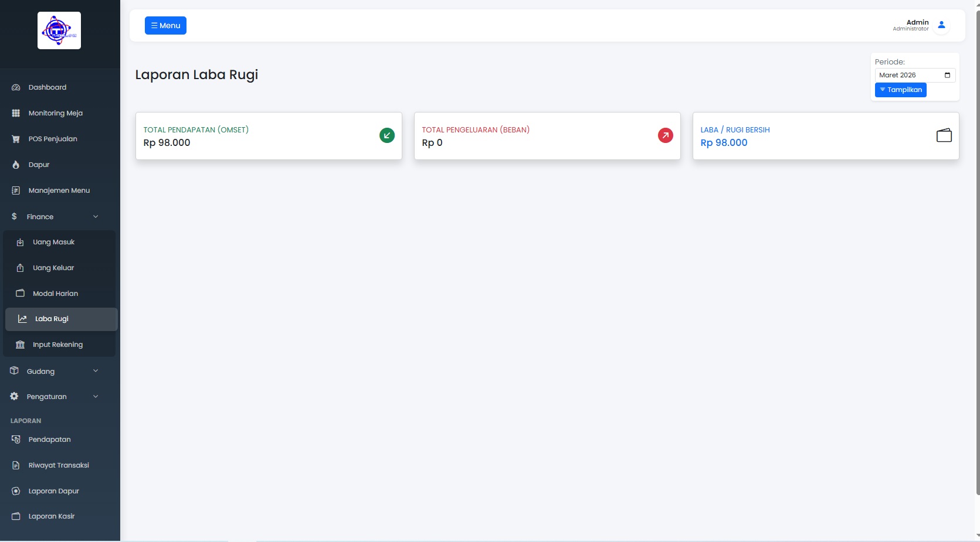Click the Uang Masuk icon
This screenshot has width=980, height=542.
pos(20,242)
